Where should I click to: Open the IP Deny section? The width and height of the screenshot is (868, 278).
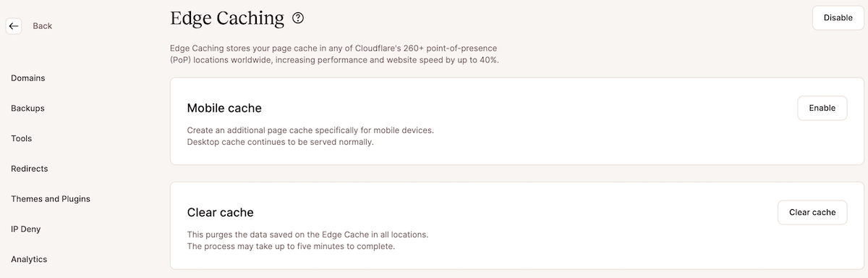(26, 229)
